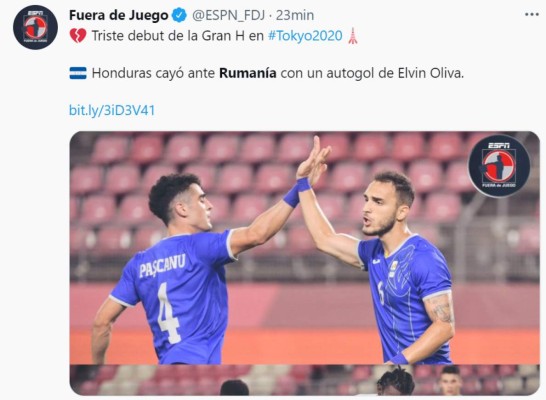Image resolution: width=546 pixels, height=400 pixels.
Task: Follow the bit.ly/3iD3V41 link
Action: point(112,110)
